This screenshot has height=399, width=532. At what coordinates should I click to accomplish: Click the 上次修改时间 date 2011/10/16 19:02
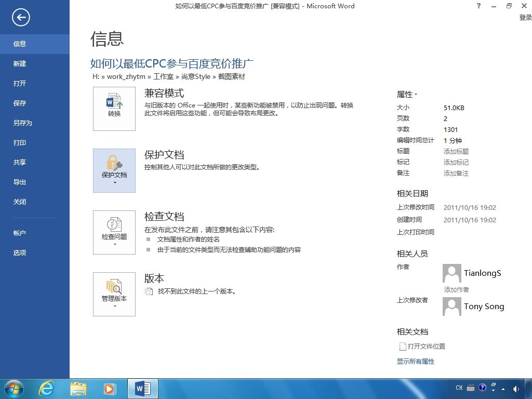[470, 208]
